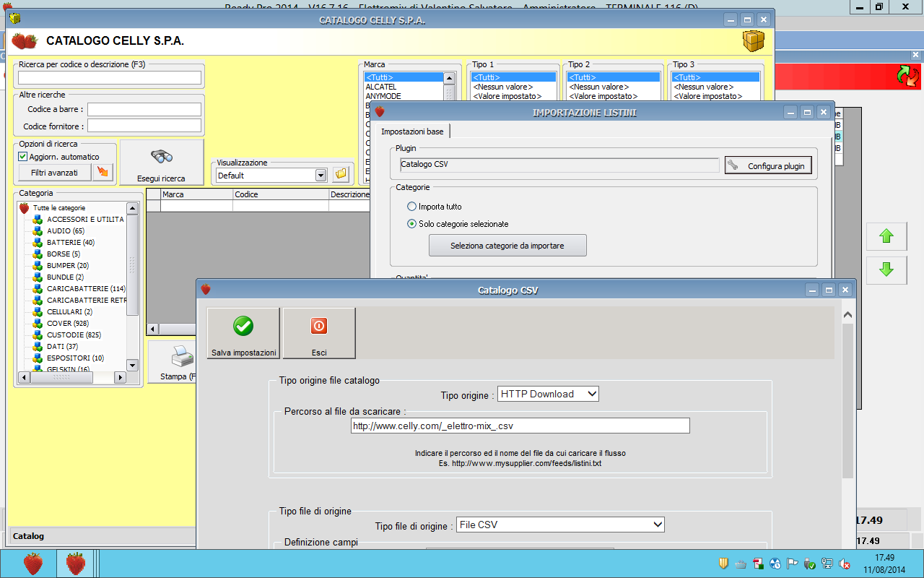
Task: Click the Esci button in Catalogo CSV
Action: click(319, 333)
